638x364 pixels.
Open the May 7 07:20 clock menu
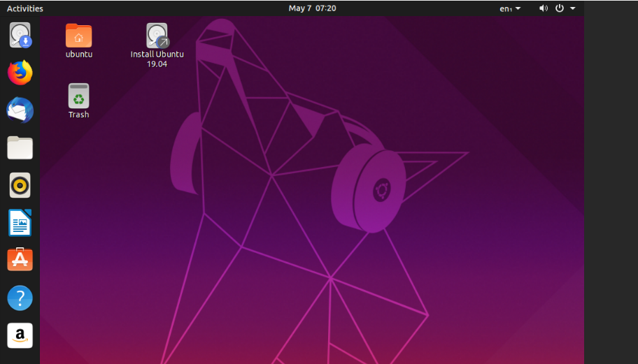[x=312, y=8]
